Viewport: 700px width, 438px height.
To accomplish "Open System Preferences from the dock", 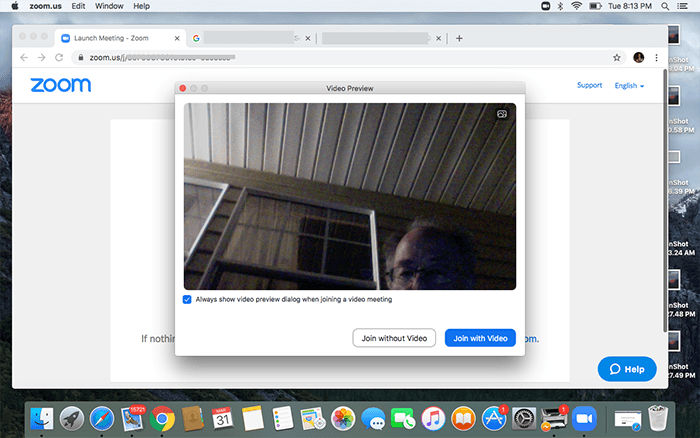I will pos(524,419).
